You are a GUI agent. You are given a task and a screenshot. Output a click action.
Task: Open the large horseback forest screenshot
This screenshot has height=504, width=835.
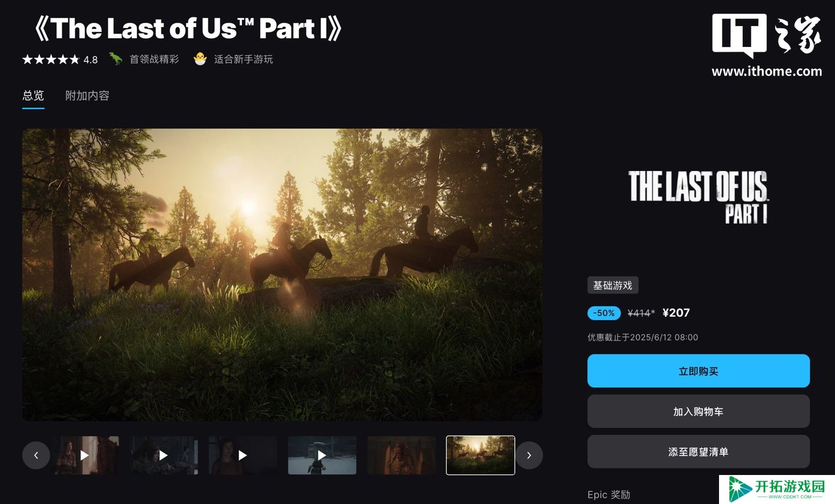(x=282, y=274)
